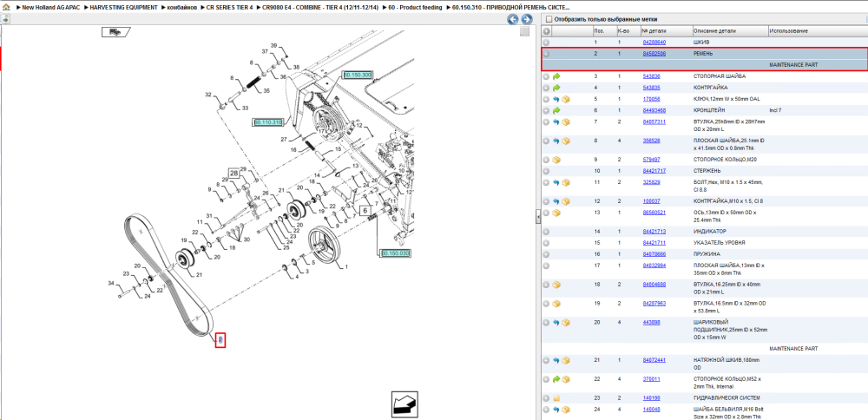Sort by 'К-во' column header

pyautogui.click(x=624, y=31)
